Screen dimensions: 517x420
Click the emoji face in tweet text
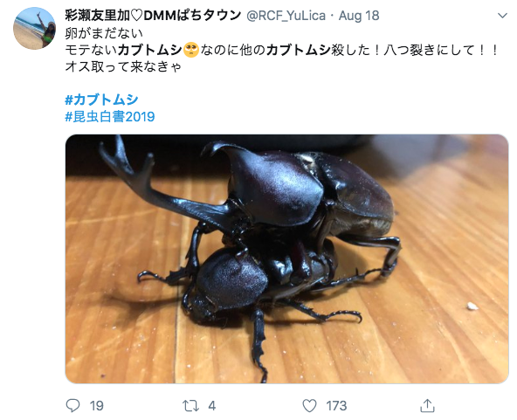coord(191,50)
